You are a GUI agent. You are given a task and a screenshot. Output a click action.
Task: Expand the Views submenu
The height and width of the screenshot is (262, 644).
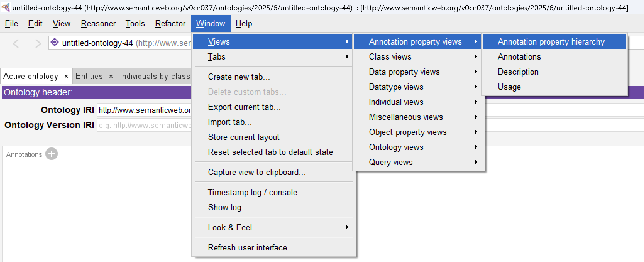click(273, 41)
